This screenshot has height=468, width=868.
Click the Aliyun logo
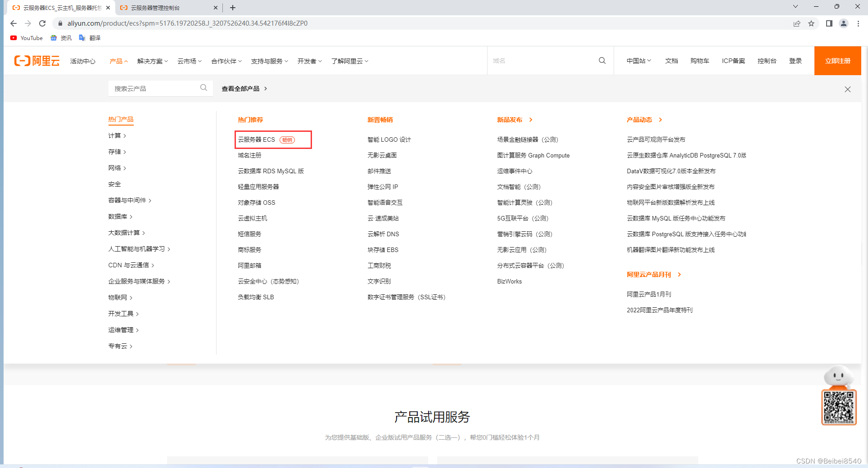click(x=37, y=61)
